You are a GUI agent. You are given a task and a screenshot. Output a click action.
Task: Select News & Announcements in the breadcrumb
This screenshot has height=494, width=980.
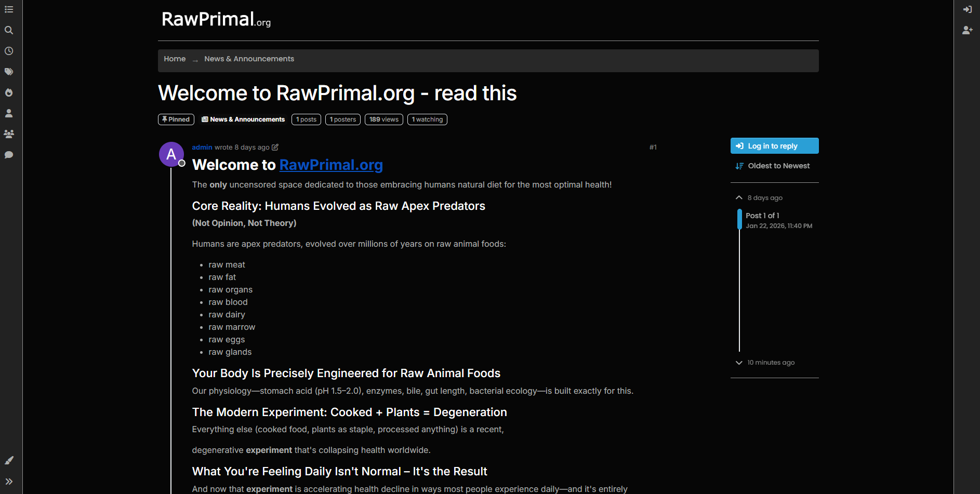(249, 59)
